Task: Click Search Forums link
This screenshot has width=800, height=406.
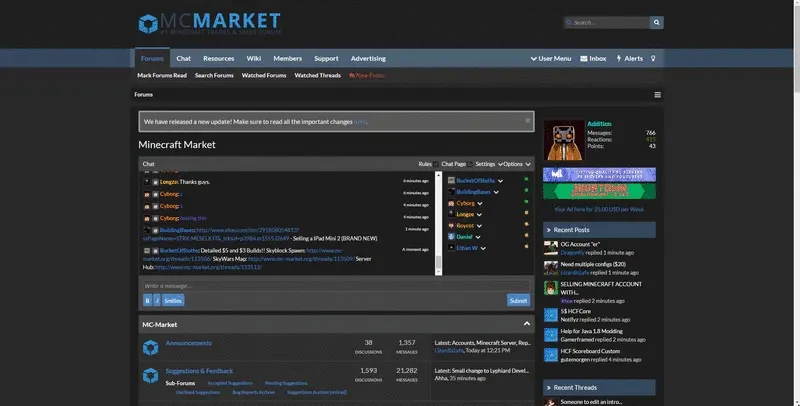Action: click(214, 75)
